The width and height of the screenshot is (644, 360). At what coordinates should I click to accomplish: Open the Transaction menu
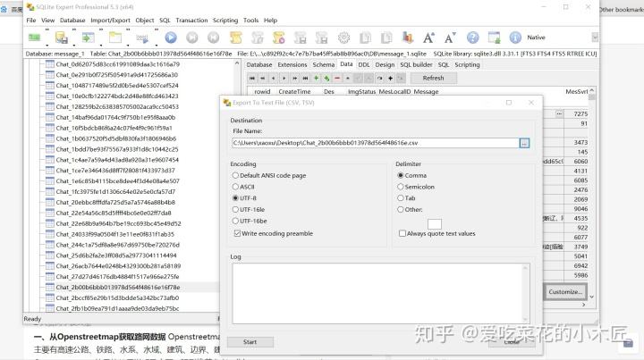pos(191,20)
